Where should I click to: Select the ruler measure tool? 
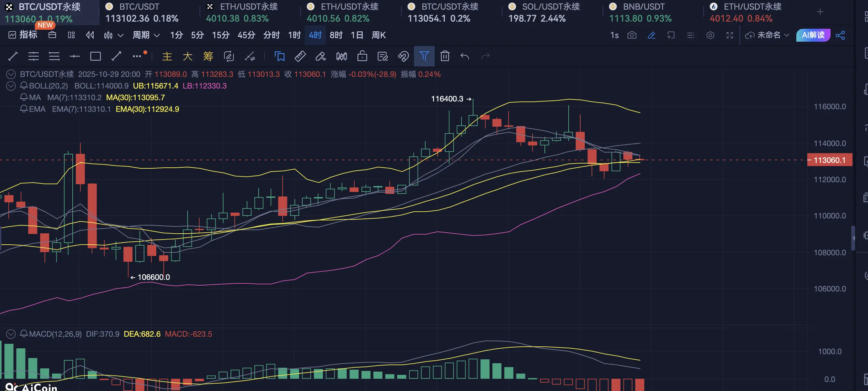(x=300, y=56)
